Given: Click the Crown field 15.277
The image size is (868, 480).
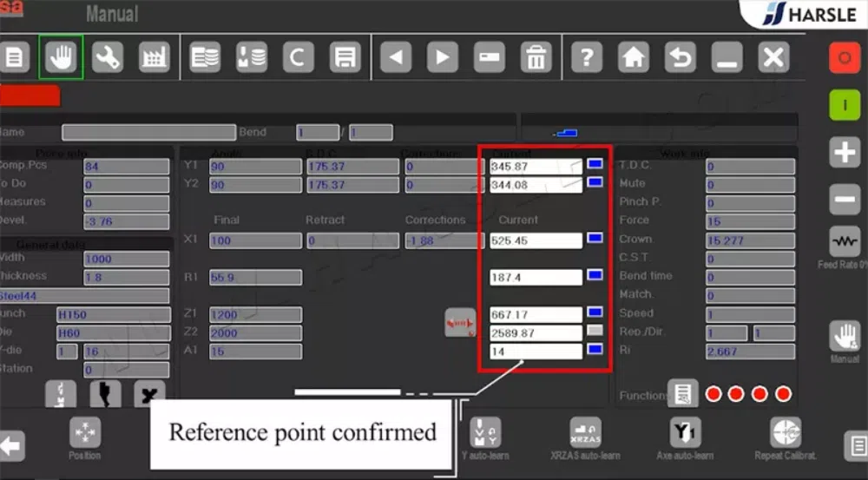Looking at the screenshot, I should point(750,240).
